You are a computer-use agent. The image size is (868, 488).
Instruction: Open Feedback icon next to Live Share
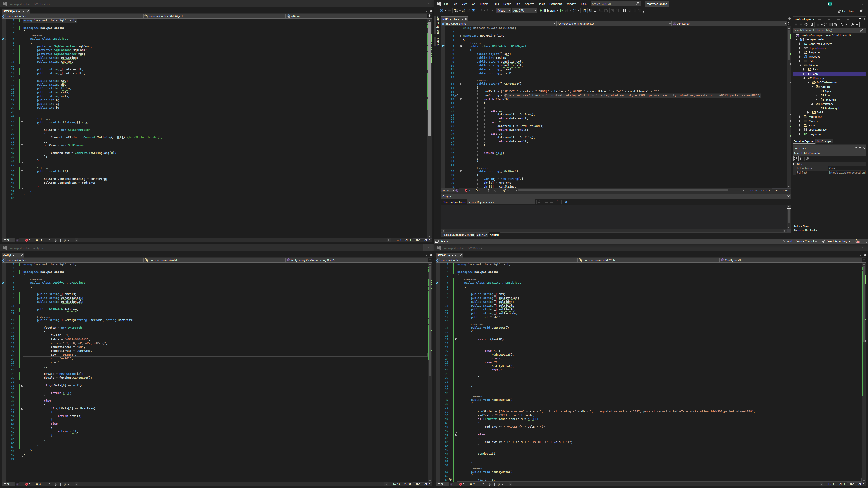[x=861, y=11]
